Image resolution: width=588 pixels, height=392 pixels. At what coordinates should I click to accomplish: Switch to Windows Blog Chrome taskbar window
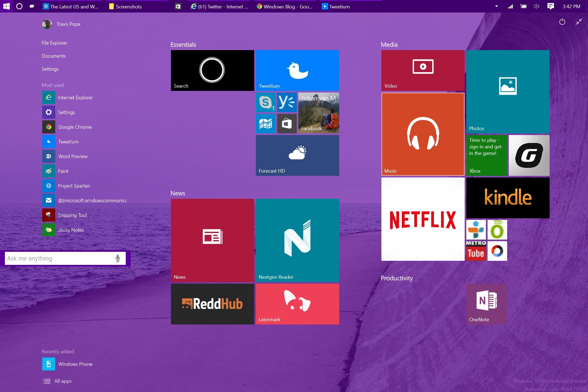(x=285, y=7)
